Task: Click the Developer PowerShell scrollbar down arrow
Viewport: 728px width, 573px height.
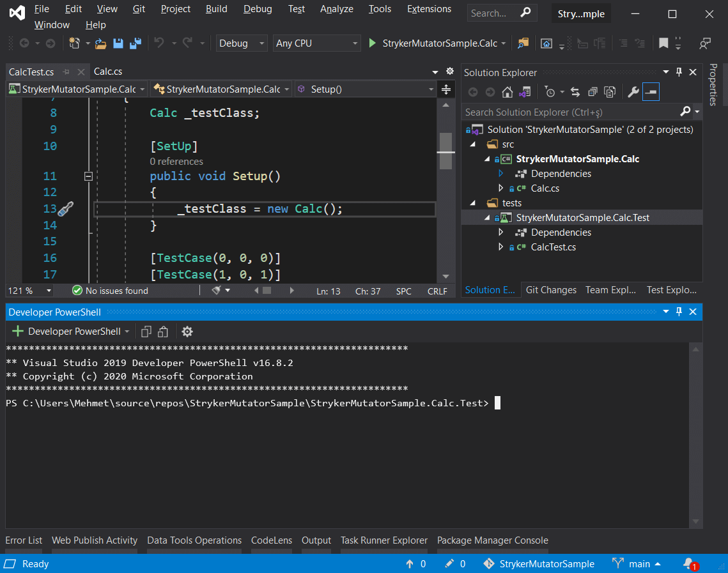Action: coord(695,521)
